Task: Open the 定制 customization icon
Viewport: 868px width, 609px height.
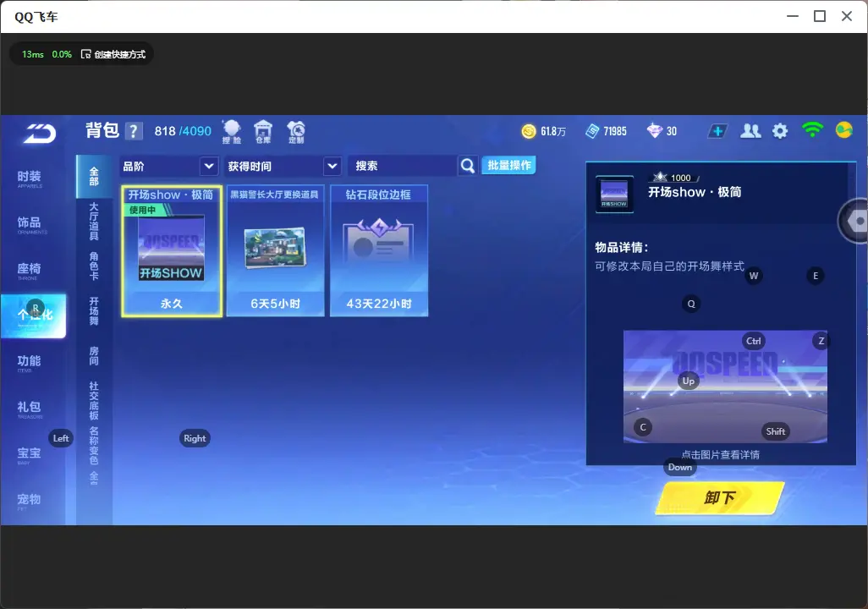Action: pos(296,132)
